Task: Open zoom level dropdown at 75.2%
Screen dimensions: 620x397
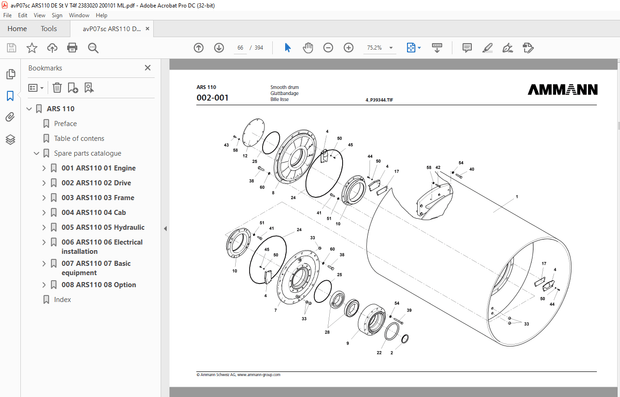Action: tap(391, 48)
